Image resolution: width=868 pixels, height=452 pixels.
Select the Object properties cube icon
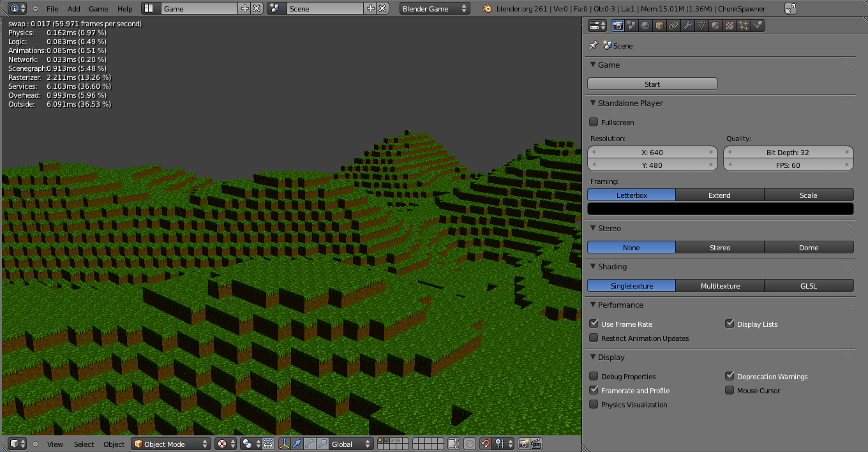tap(658, 25)
